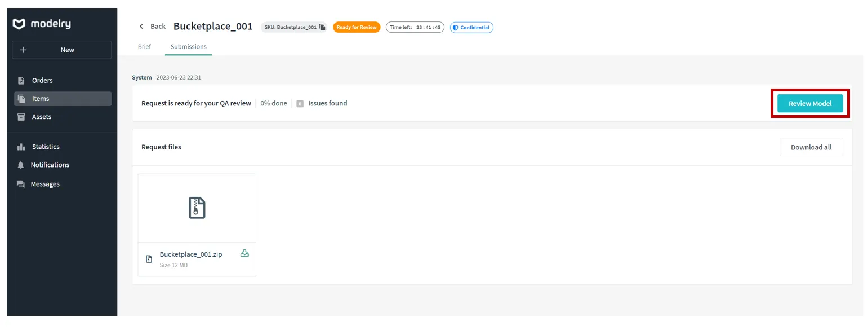Switch to the Brief tab

coord(144,47)
